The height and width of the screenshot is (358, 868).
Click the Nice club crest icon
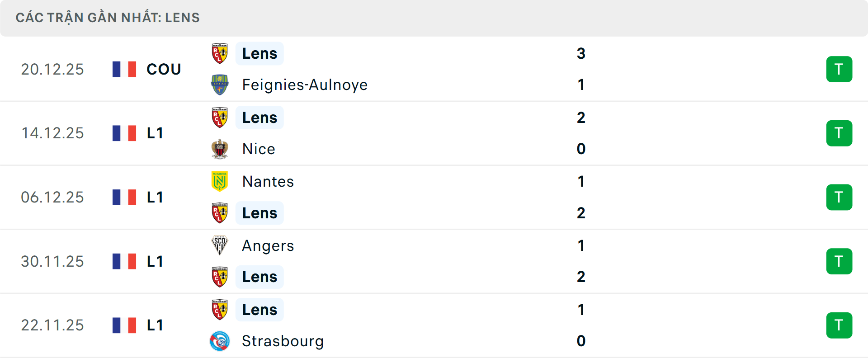[220, 149]
